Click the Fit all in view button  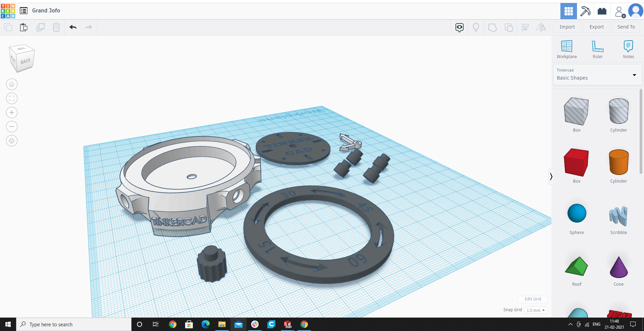(x=12, y=98)
